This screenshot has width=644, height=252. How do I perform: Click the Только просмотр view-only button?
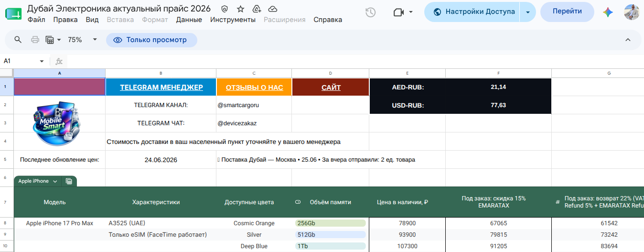click(x=151, y=40)
